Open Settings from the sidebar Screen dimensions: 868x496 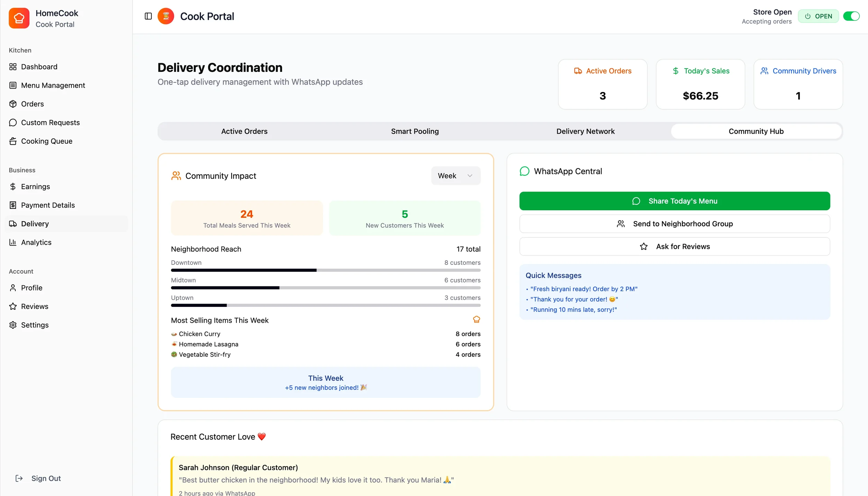[35, 325]
